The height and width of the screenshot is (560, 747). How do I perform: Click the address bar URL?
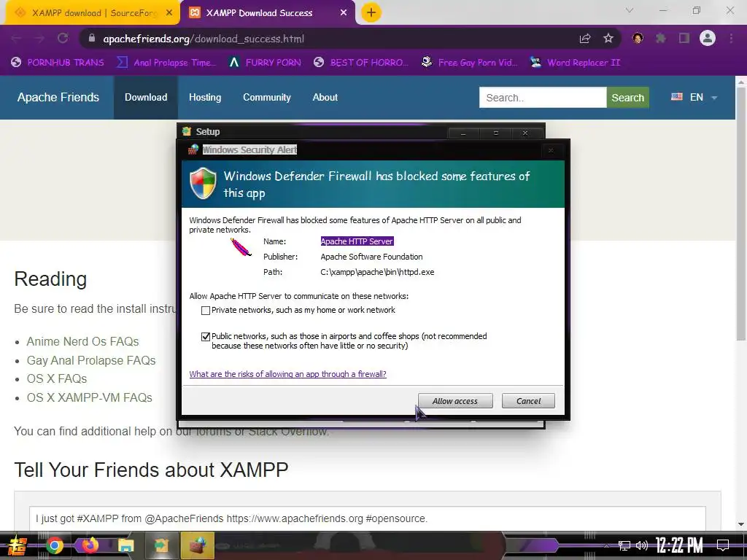(x=204, y=39)
